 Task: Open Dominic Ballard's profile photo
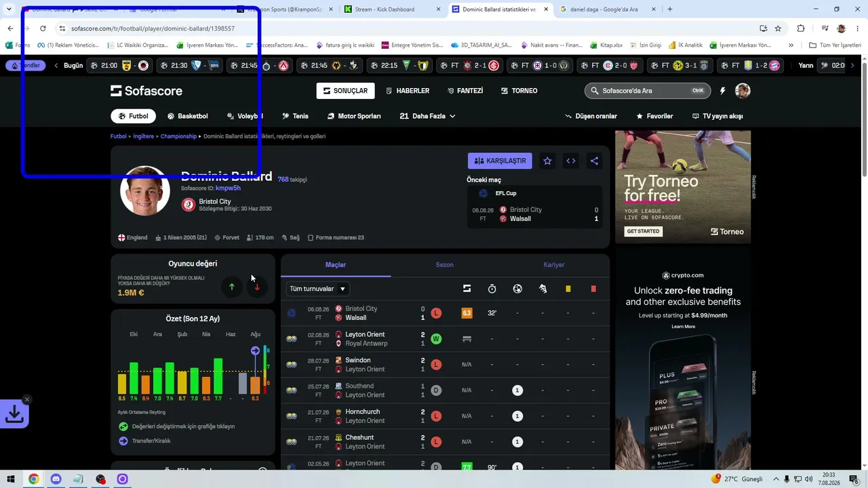pyautogui.click(x=145, y=190)
